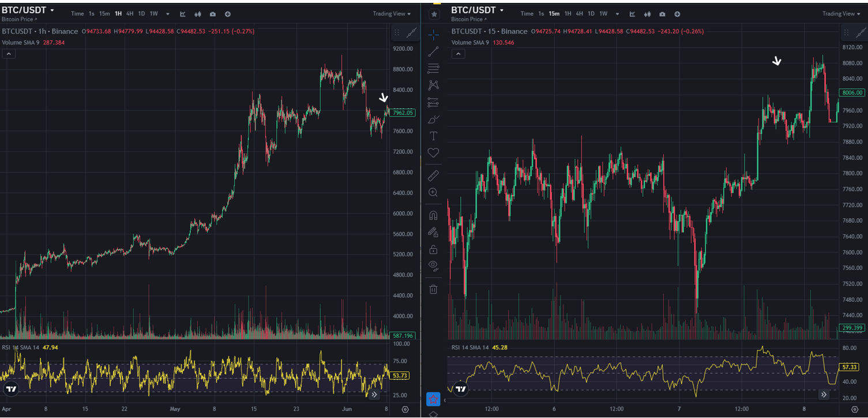Image resolution: width=868 pixels, height=418 pixels.
Task: Select 1s interval on left chart
Action: (91, 14)
